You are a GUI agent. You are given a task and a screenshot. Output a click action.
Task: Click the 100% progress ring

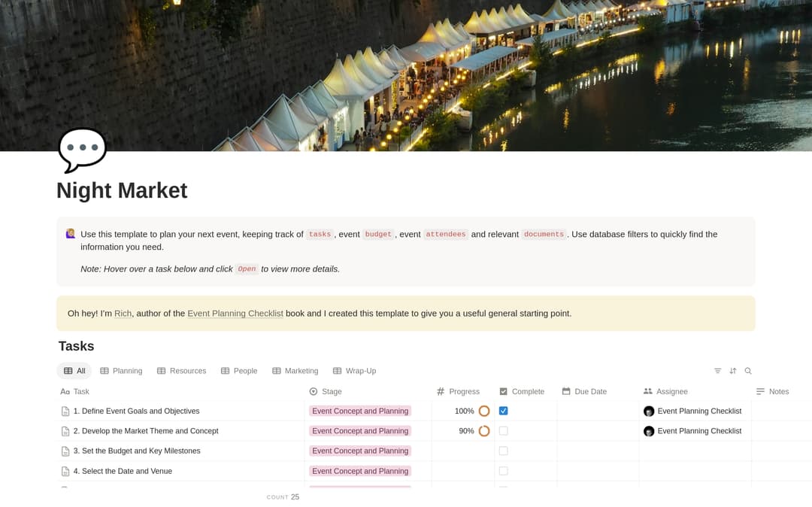pyautogui.click(x=484, y=411)
